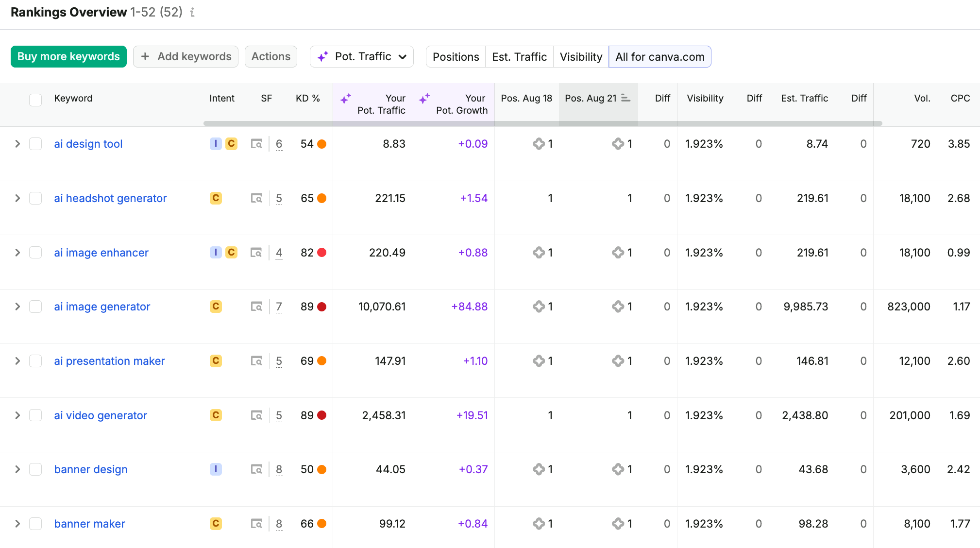Select the All for canva.com tab
The width and height of the screenshot is (980, 548).
(x=660, y=57)
